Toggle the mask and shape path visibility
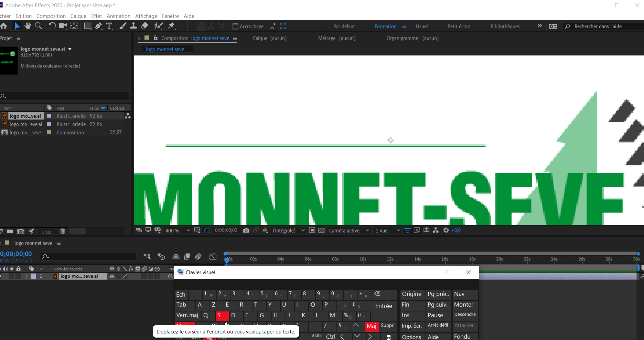Image resolution: width=644 pixels, height=340 pixels. click(x=207, y=230)
